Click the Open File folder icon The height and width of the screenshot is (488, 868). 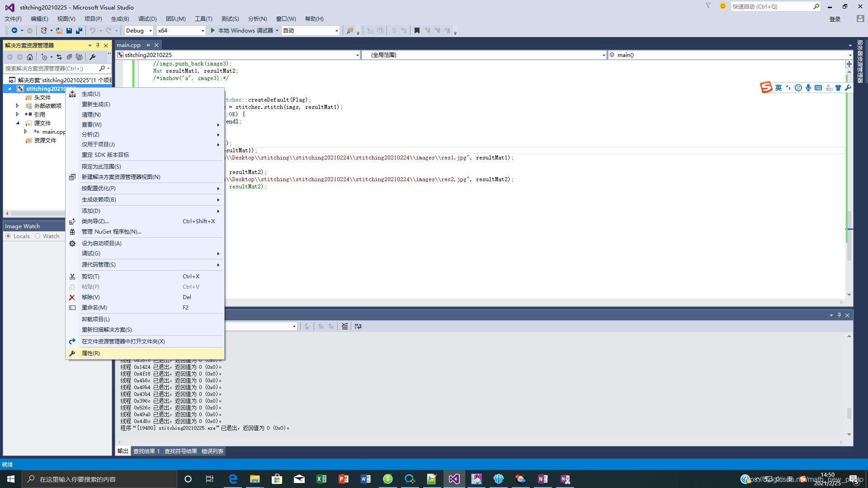pyautogui.click(x=59, y=31)
